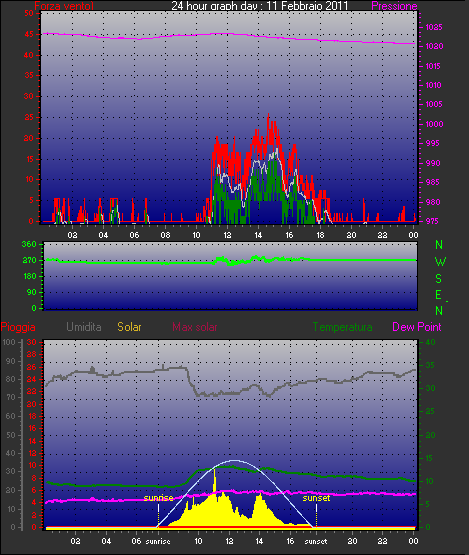Click the yellow sunrise marker label in graph
This screenshot has height=555, width=469.
click(158, 498)
